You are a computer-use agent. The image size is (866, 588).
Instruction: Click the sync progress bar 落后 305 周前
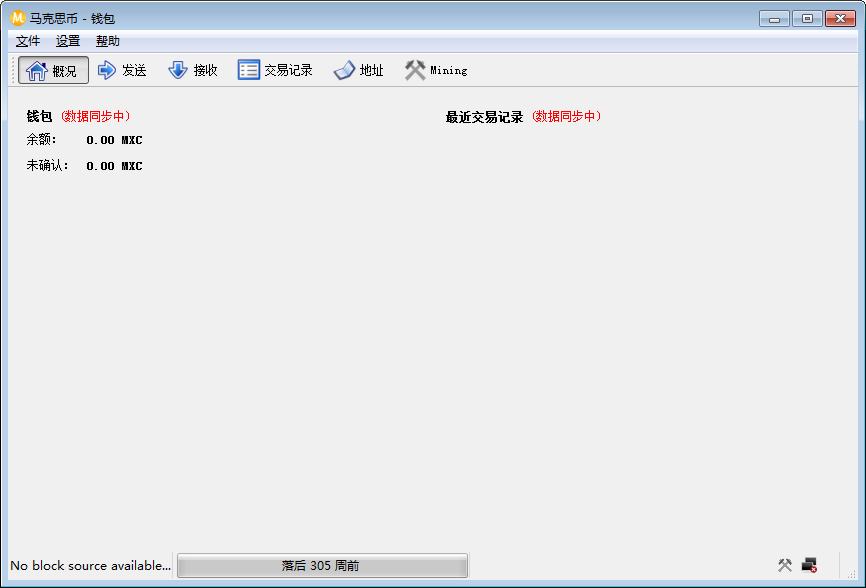click(x=323, y=565)
